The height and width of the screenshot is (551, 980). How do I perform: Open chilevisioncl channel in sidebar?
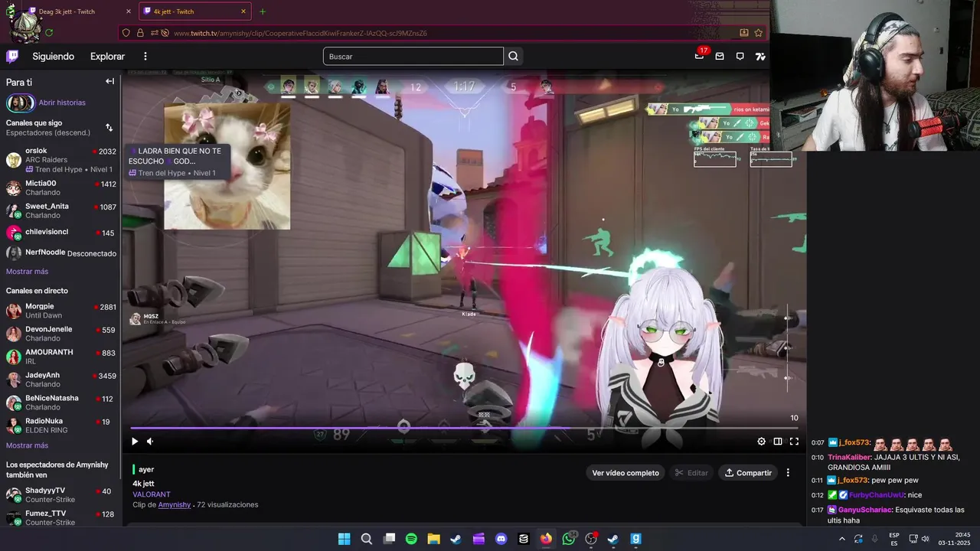pyautogui.click(x=61, y=233)
